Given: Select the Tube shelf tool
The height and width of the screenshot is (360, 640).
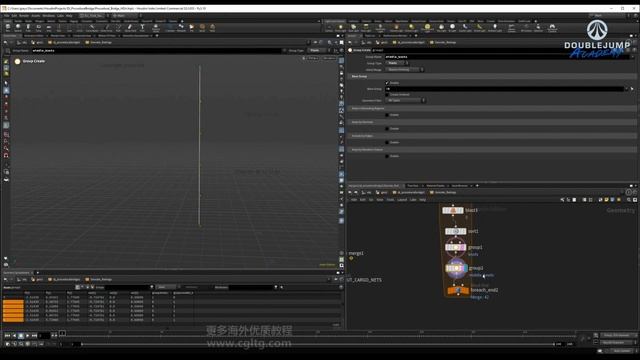Looking at the screenshot, I should coord(28,27).
